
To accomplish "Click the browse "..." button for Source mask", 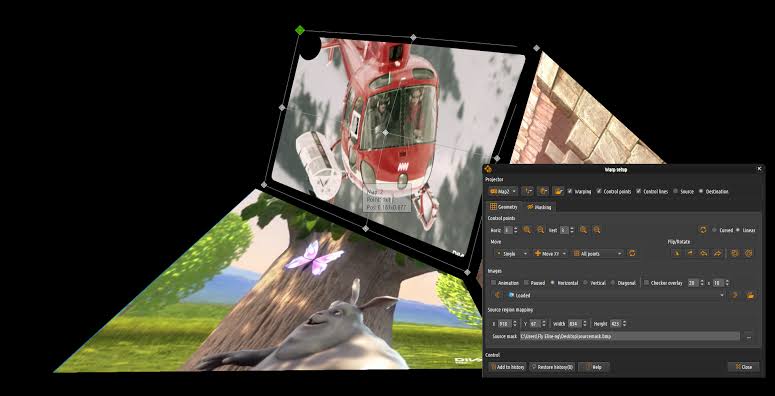I will 749,337.
